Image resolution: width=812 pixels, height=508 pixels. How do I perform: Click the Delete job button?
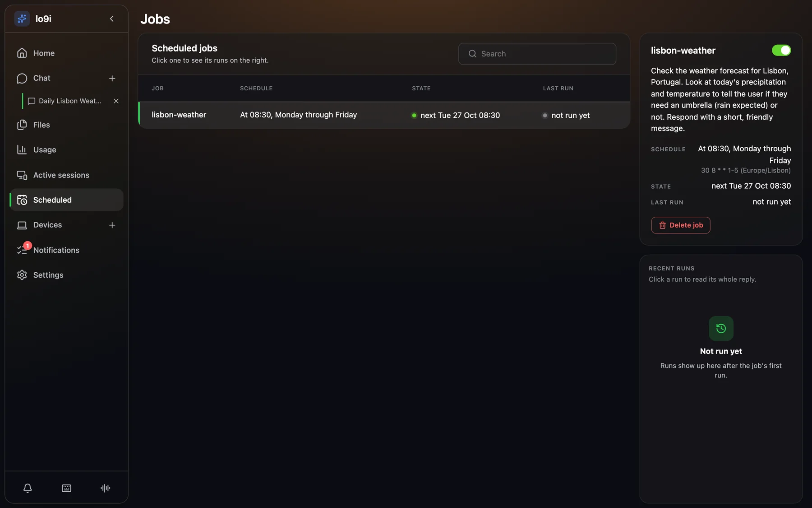point(681,225)
